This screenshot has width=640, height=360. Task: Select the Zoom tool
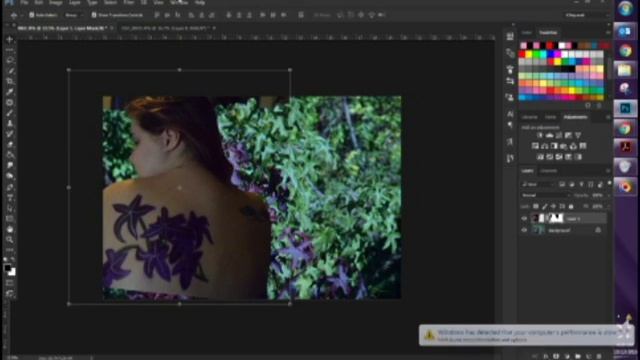10,240
